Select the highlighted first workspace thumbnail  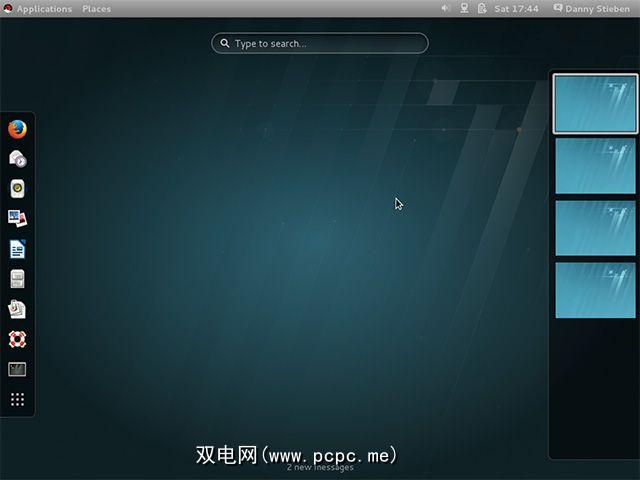coord(595,104)
